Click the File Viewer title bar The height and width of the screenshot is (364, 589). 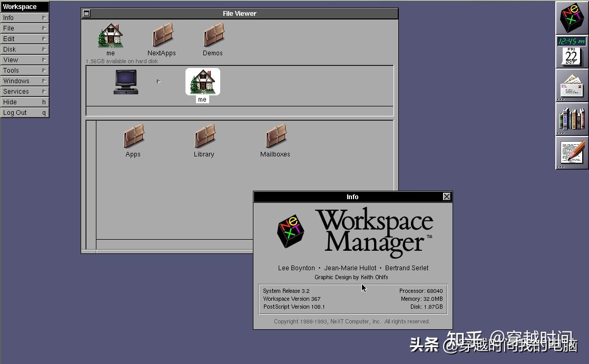[240, 14]
